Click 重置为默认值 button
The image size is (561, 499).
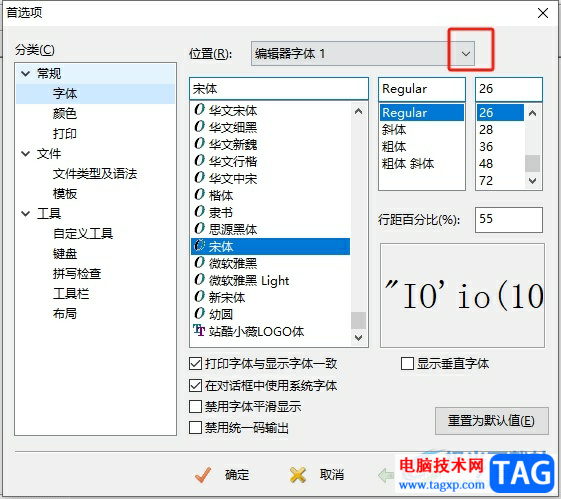(x=492, y=421)
